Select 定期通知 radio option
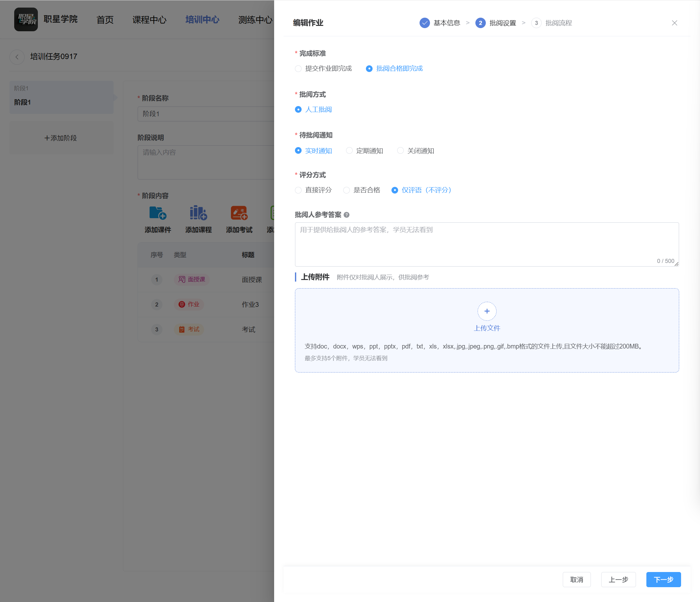The width and height of the screenshot is (700, 602). tap(365, 151)
